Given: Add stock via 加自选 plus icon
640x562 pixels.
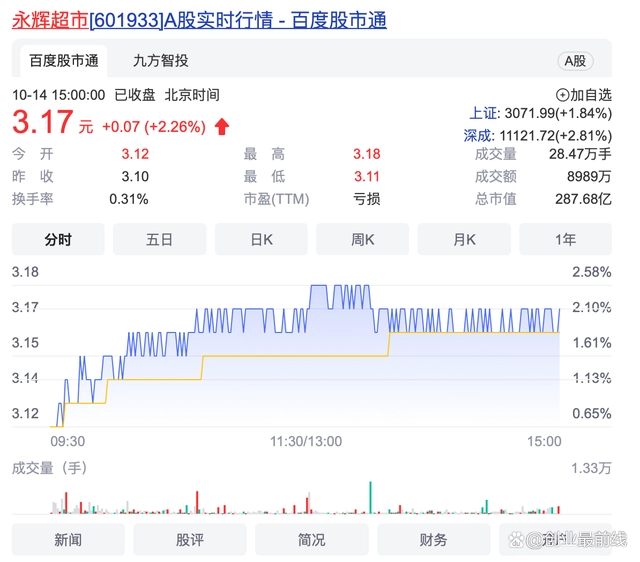Looking at the screenshot, I should coord(562,95).
